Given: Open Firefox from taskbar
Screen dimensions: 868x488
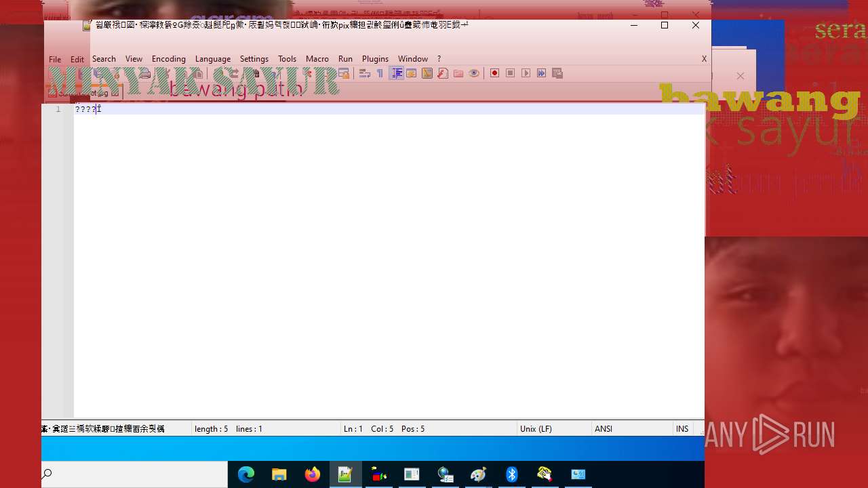Looking at the screenshot, I should pyautogui.click(x=312, y=474).
